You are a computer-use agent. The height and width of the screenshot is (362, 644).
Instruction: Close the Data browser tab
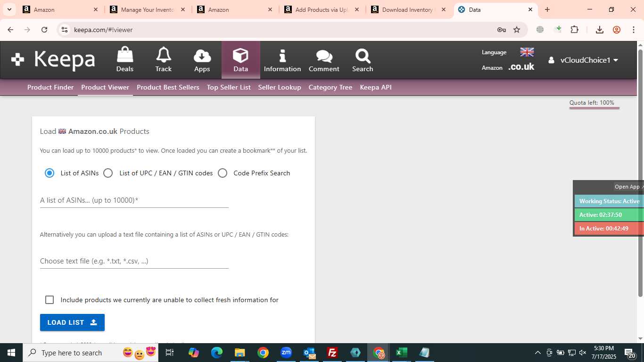pyautogui.click(x=530, y=9)
